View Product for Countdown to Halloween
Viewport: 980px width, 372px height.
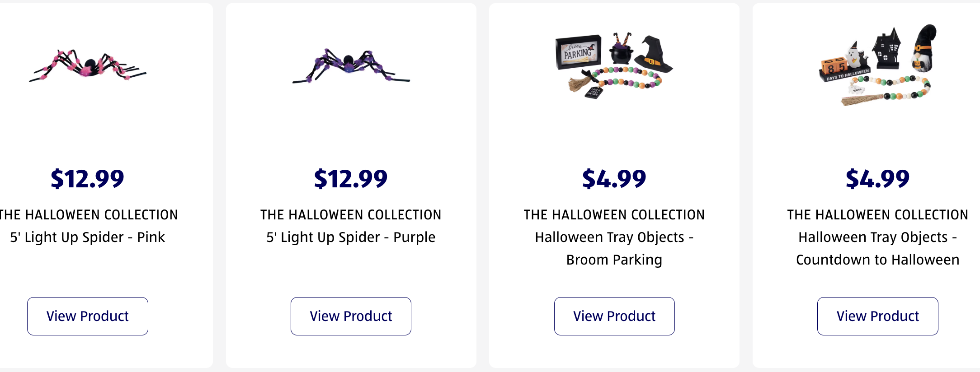pos(877,316)
